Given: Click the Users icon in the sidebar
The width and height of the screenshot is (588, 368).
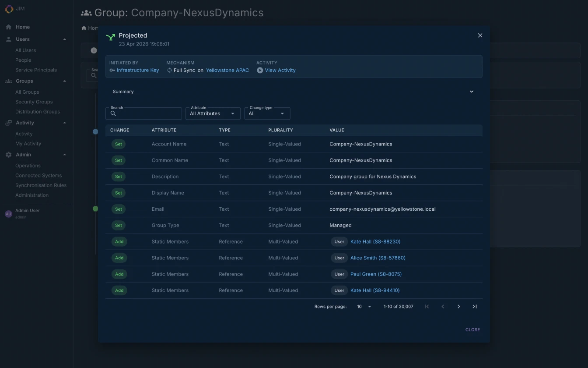Looking at the screenshot, I should [8, 39].
